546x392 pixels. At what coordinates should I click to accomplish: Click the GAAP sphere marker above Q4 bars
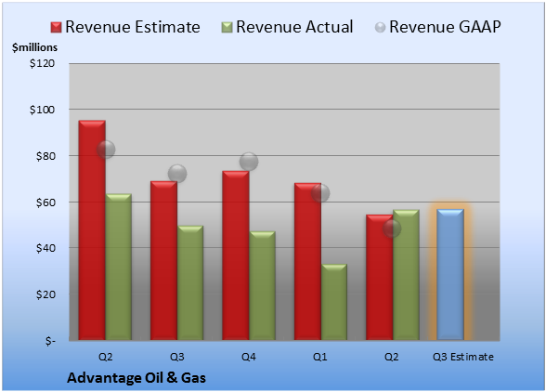(x=249, y=162)
